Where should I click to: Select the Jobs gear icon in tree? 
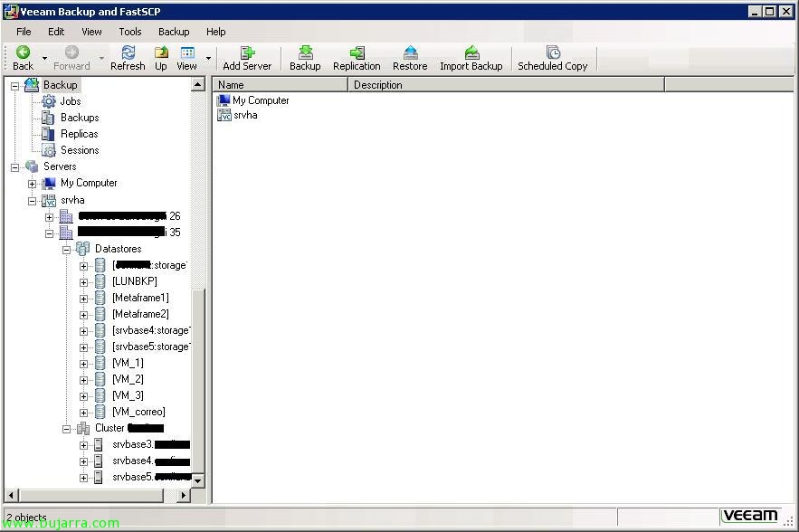[48, 101]
